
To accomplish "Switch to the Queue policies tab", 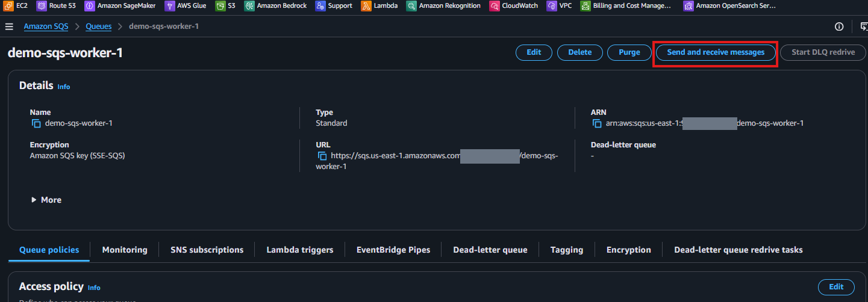I will point(49,250).
